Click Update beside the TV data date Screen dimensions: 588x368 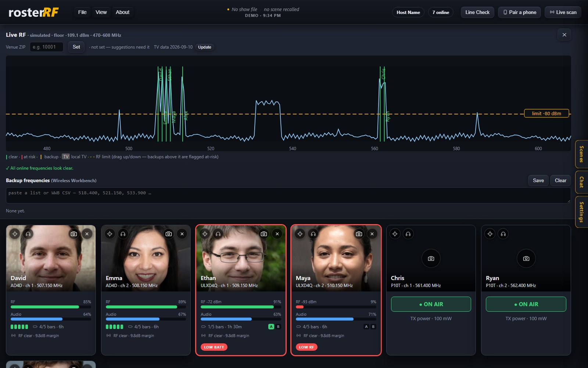(x=205, y=47)
